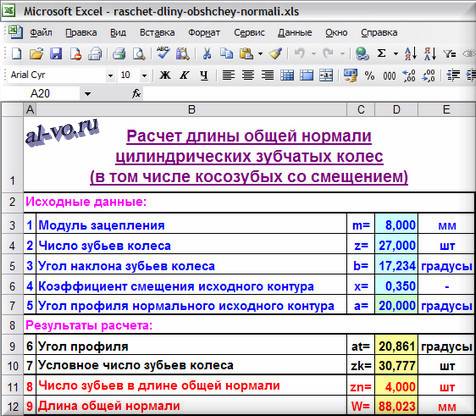476x416 pixels.
Task: Open Print Preview with the magnifier page icon
Action: pos(139,54)
